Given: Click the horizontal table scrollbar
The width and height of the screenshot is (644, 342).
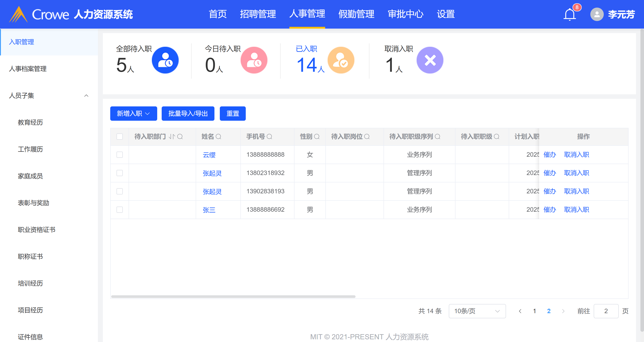Looking at the screenshot, I should tap(233, 296).
